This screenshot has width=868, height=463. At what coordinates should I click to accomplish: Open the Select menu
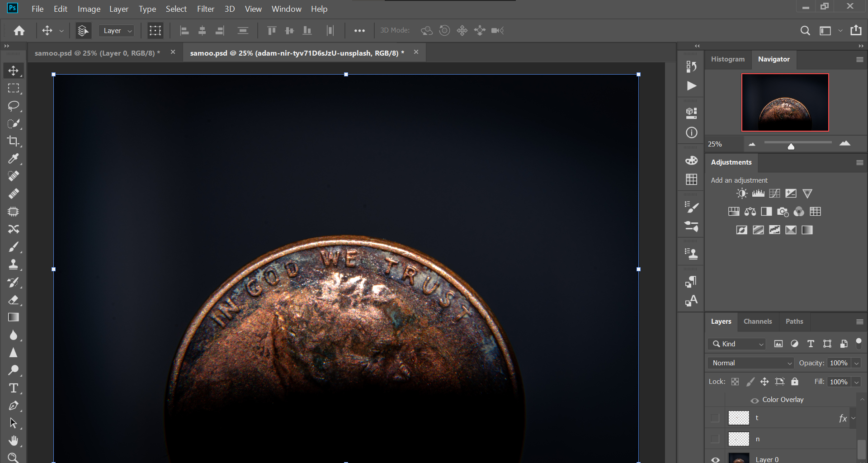coord(176,9)
